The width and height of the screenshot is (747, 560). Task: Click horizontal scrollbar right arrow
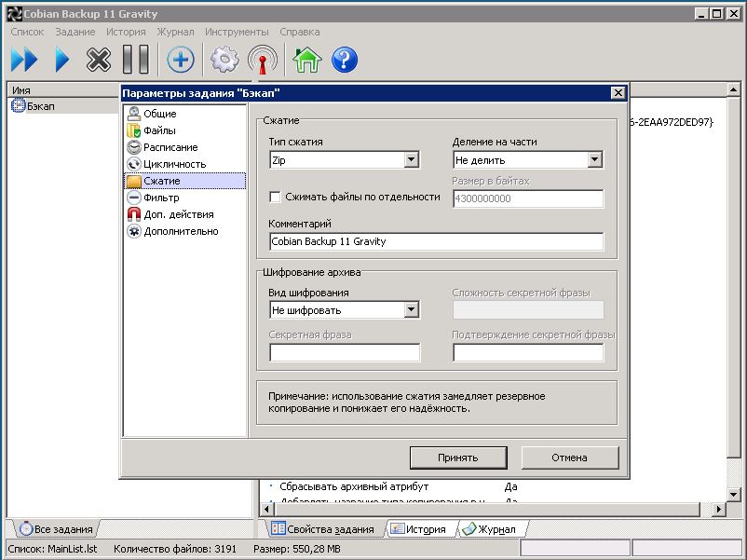719,510
